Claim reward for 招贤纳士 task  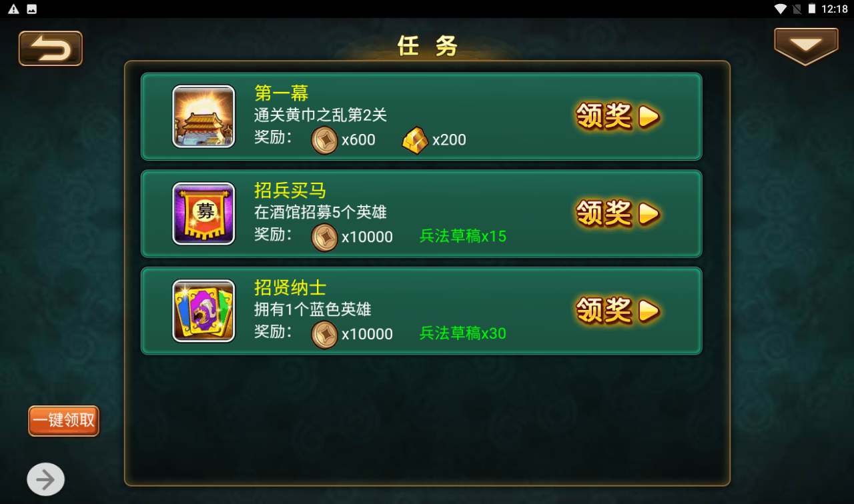click(618, 311)
